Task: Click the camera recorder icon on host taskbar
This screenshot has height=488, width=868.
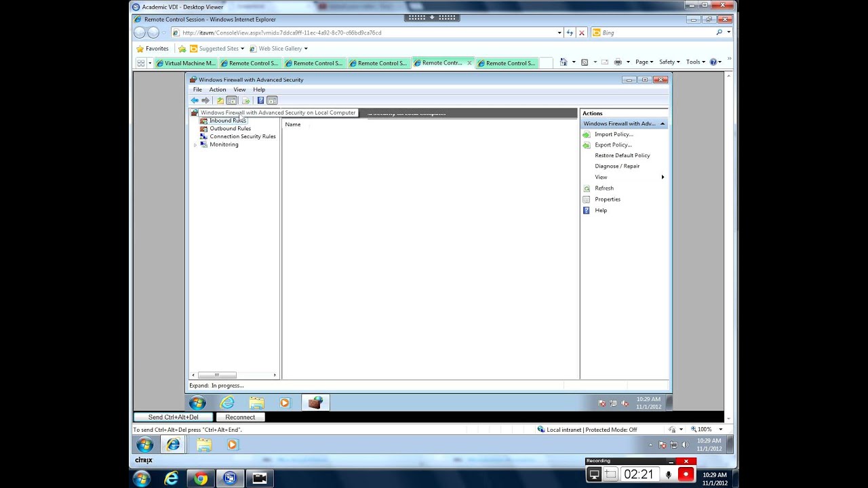Action: (x=259, y=479)
